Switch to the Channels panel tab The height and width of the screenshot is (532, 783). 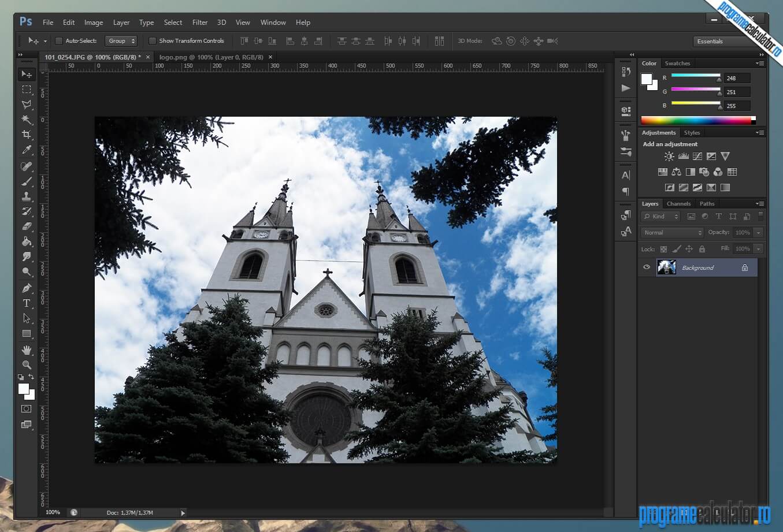[x=678, y=204]
